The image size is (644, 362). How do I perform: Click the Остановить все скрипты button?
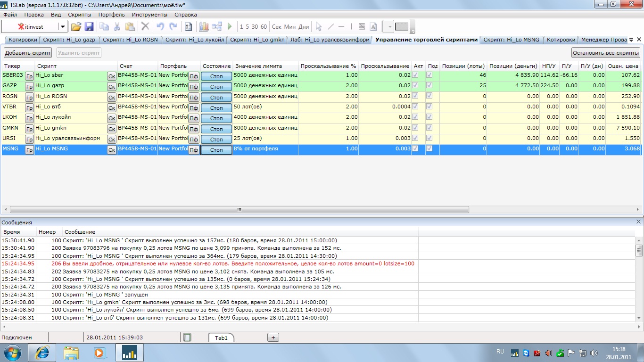[606, 53]
